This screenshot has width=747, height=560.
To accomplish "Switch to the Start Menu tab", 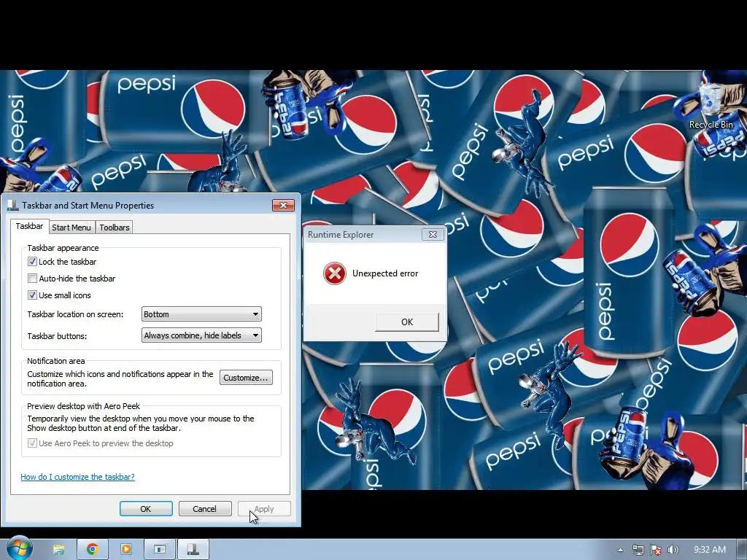I will click(71, 227).
